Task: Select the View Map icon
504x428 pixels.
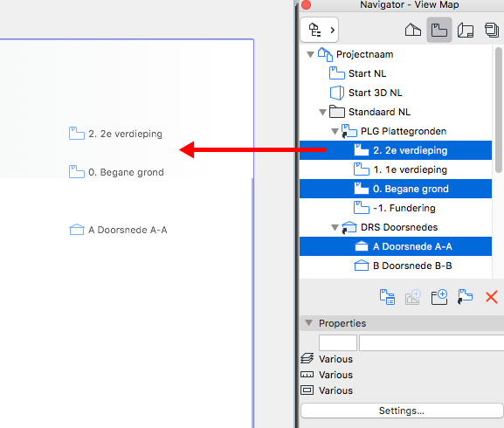Action: (x=439, y=31)
